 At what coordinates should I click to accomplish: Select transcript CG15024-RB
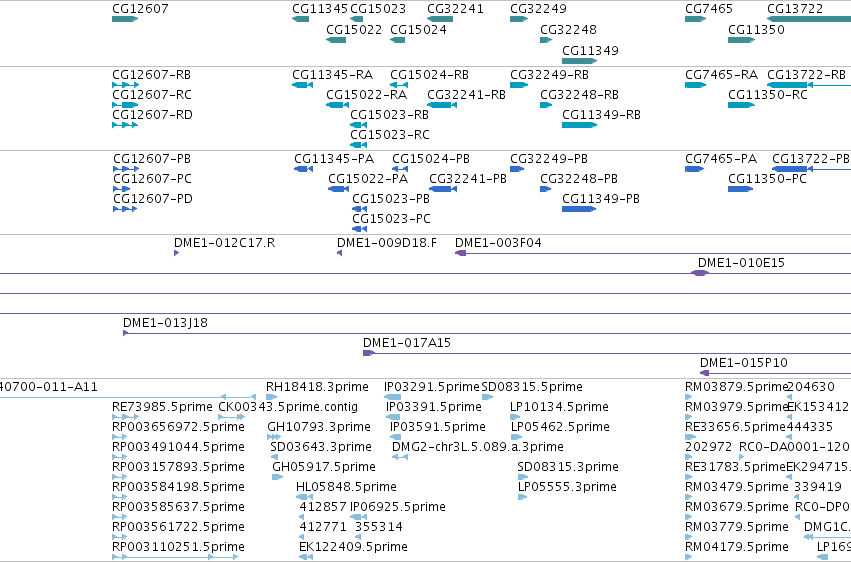399,85
